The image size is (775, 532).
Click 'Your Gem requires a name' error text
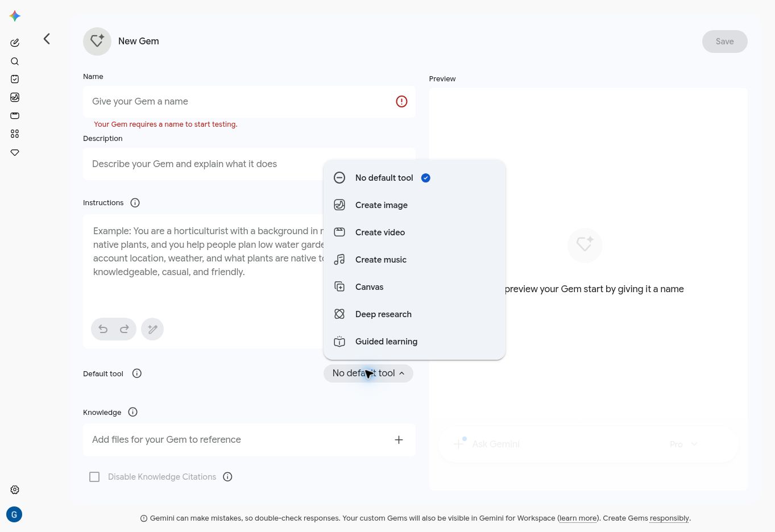click(x=165, y=124)
